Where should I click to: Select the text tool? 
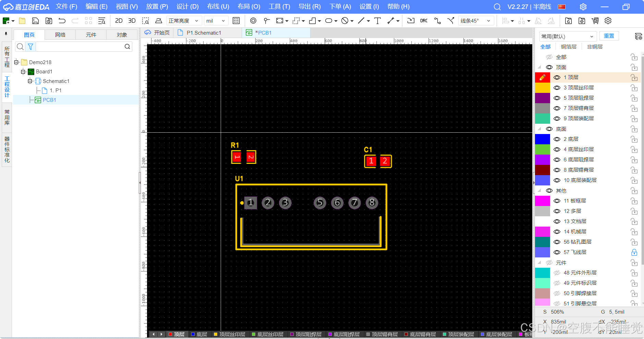pyautogui.click(x=378, y=21)
